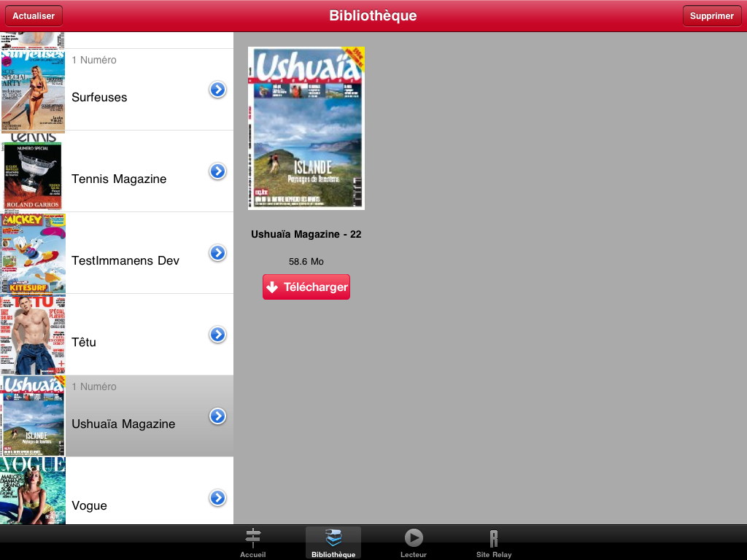747x560 pixels.
Task: Tap the Lecteur play icon
Action: (x=414, y=538)
